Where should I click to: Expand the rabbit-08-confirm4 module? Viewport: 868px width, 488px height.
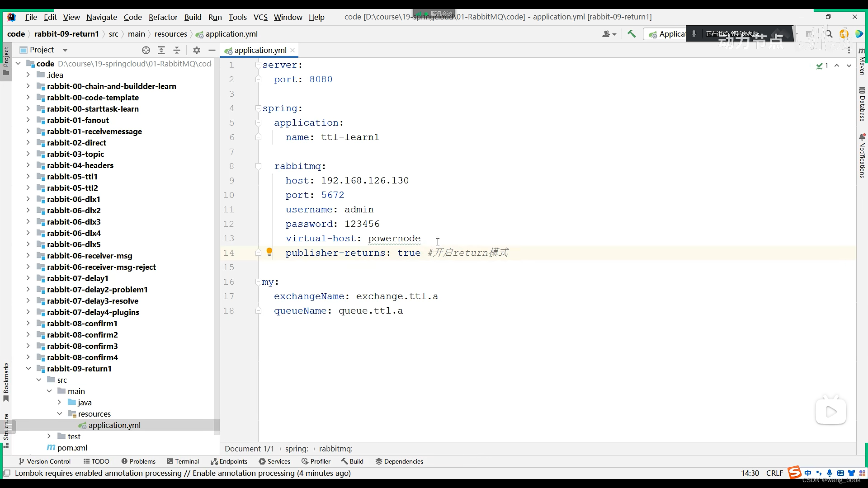click(28, 357)
